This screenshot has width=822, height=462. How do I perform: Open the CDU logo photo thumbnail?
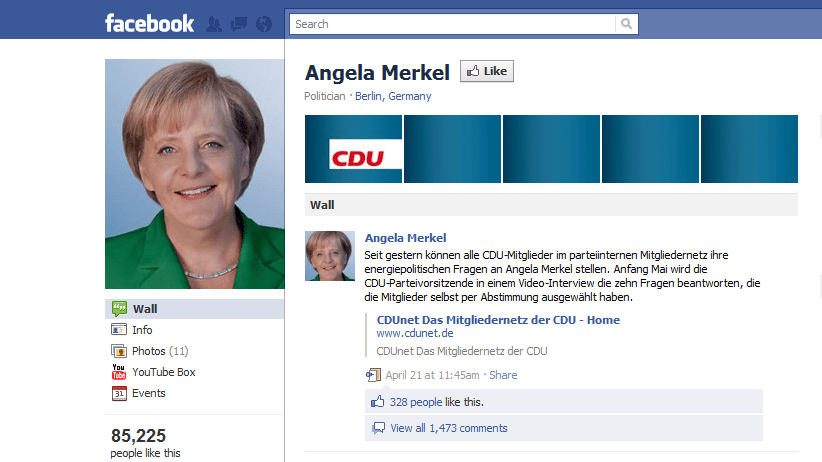coord(353,149)
